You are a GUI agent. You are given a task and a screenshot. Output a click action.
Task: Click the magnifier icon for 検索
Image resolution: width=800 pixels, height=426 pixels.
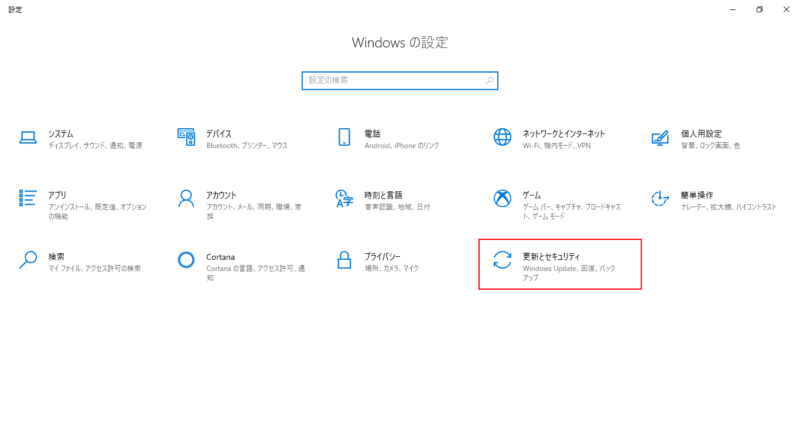pos(28,260)
